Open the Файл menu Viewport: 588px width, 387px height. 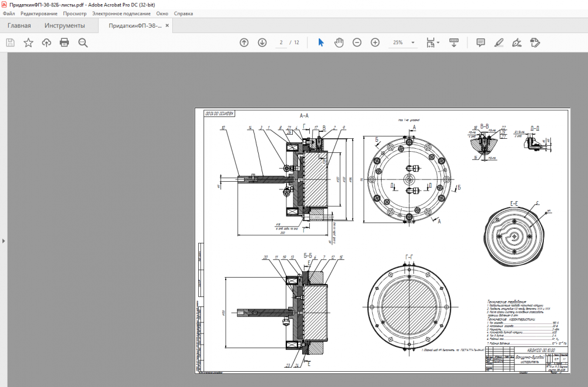(9, 13)
